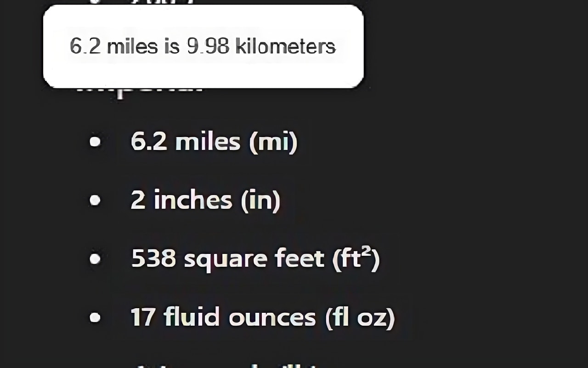Click the bullet beside 2 inches
588x368 pixels.
click(x=95, y=201)
